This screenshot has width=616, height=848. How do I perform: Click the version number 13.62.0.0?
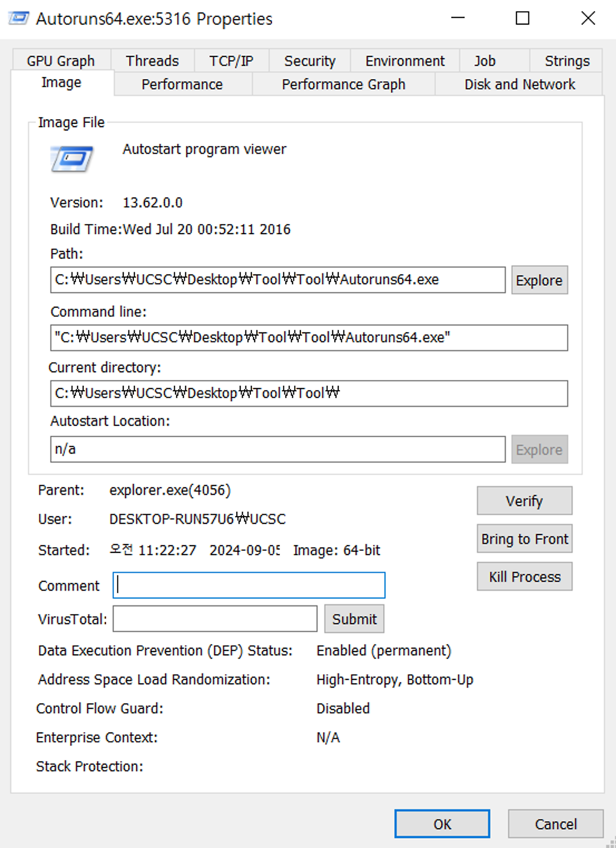[x=153, y=203]
